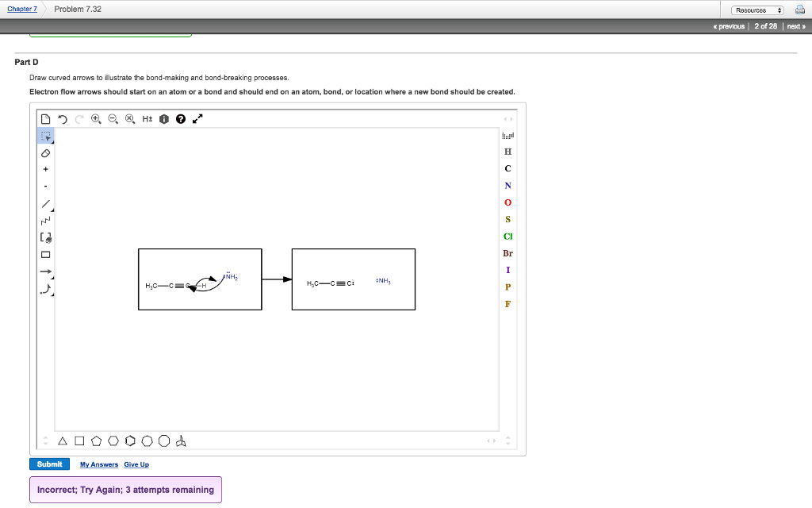This screenshot has width=812, height=508.
Task: Select nitrogen N from element palette
Action: [507, 185]
